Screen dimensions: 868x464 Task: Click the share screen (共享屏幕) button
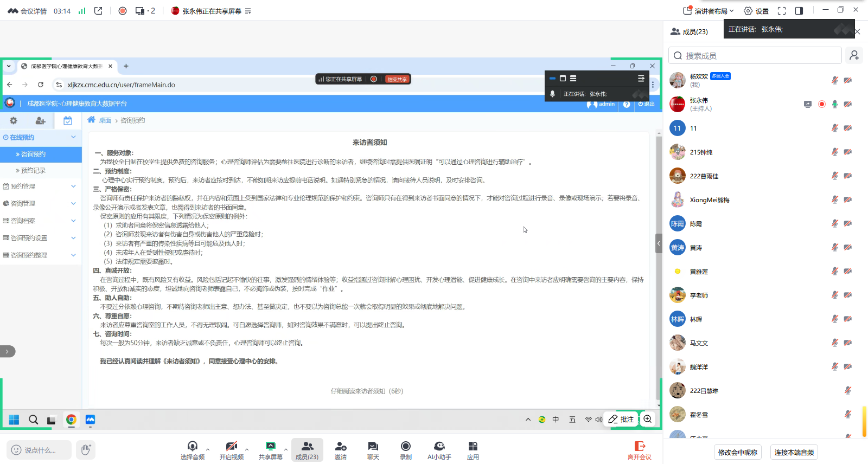coord(270,450)
